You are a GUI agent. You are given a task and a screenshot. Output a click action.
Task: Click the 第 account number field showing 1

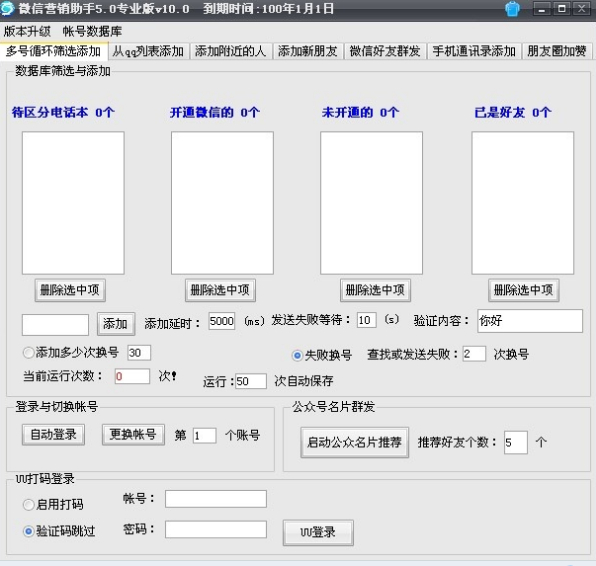(x=204, y=435)
